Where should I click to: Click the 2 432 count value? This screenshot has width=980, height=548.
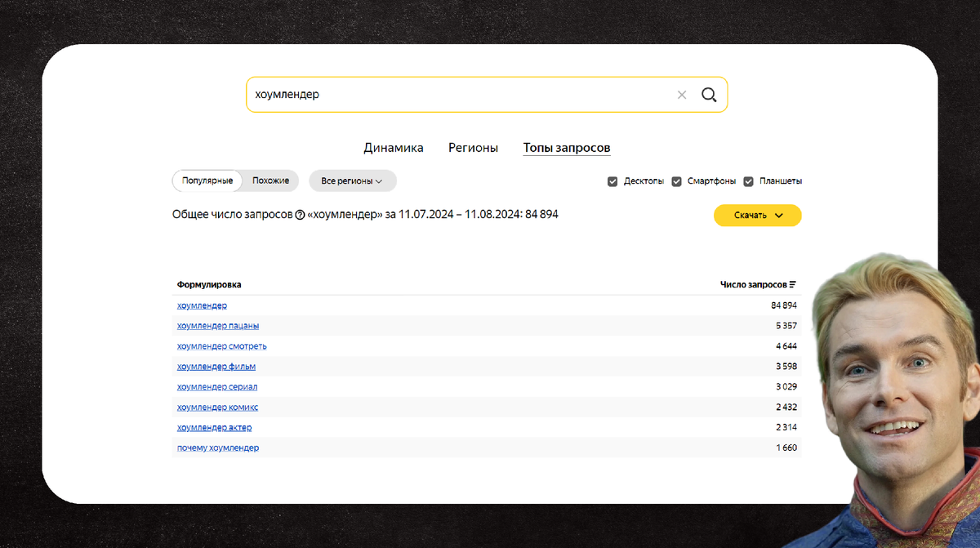pos(786,408)
